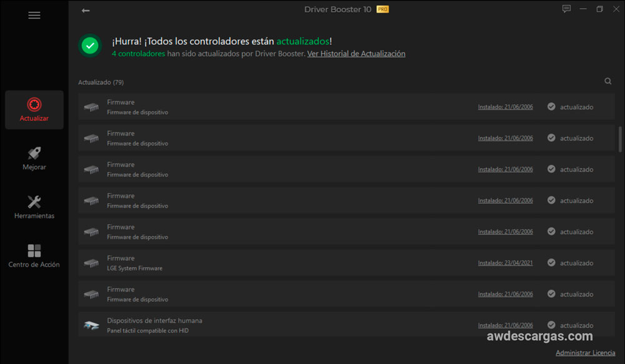Open the hamburger menu
The width and height of the screenshot is (625, 364).
34,15
